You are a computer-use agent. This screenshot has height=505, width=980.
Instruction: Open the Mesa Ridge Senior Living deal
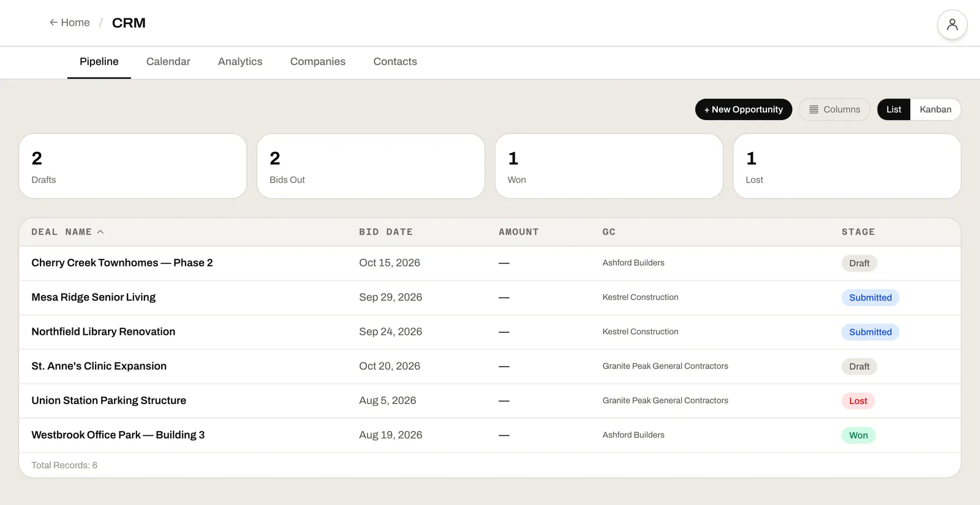click(94, 297)
